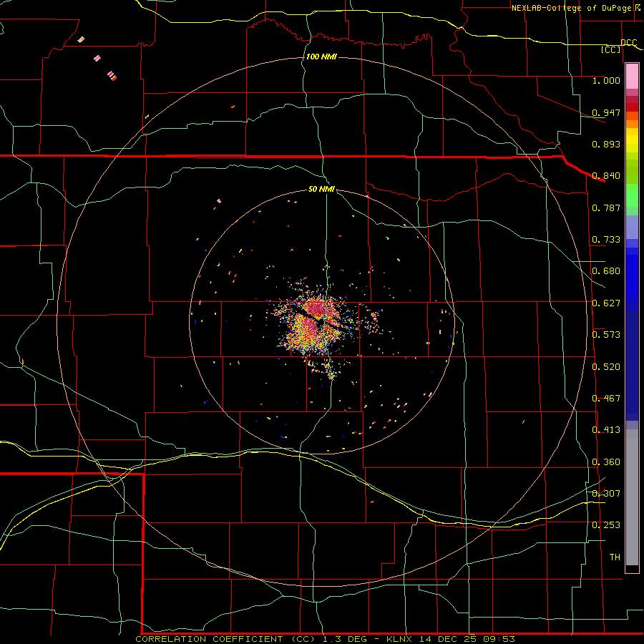The height and width of the screenshot is (644, 644).
Task: Pick the light pink color at scale top
Action: [x=632, y=76]
